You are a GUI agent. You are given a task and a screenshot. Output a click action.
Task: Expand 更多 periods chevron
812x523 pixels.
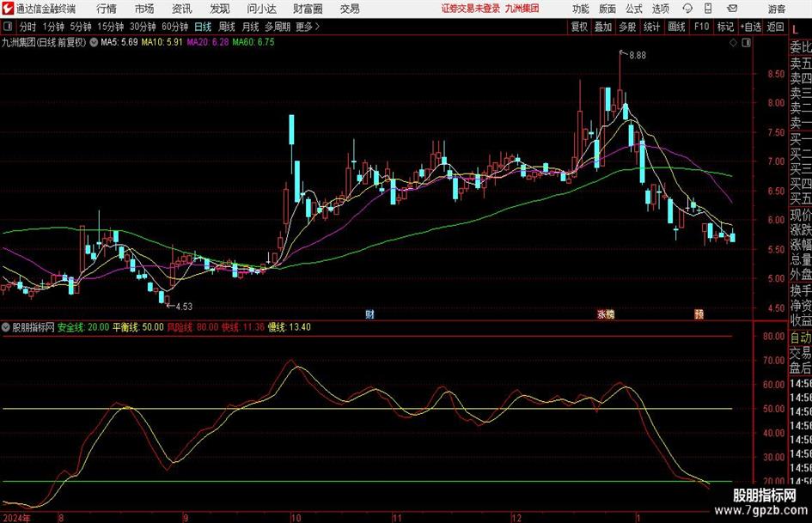tap(317, 27)
